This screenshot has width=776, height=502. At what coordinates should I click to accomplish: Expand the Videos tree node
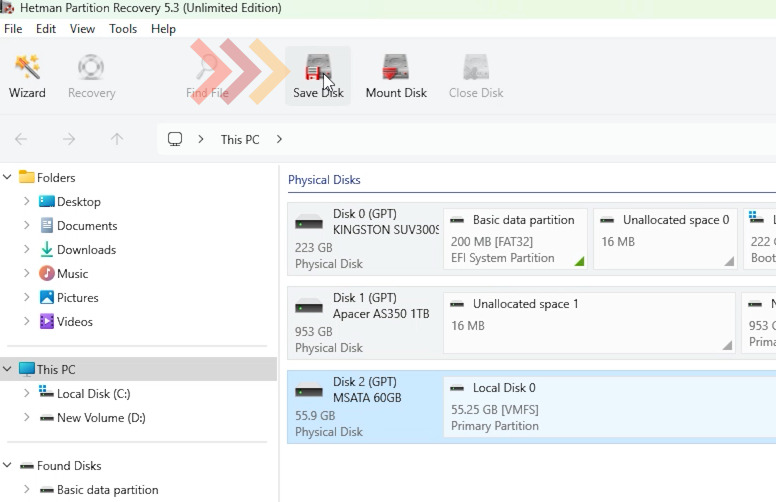tap(27, 321)
